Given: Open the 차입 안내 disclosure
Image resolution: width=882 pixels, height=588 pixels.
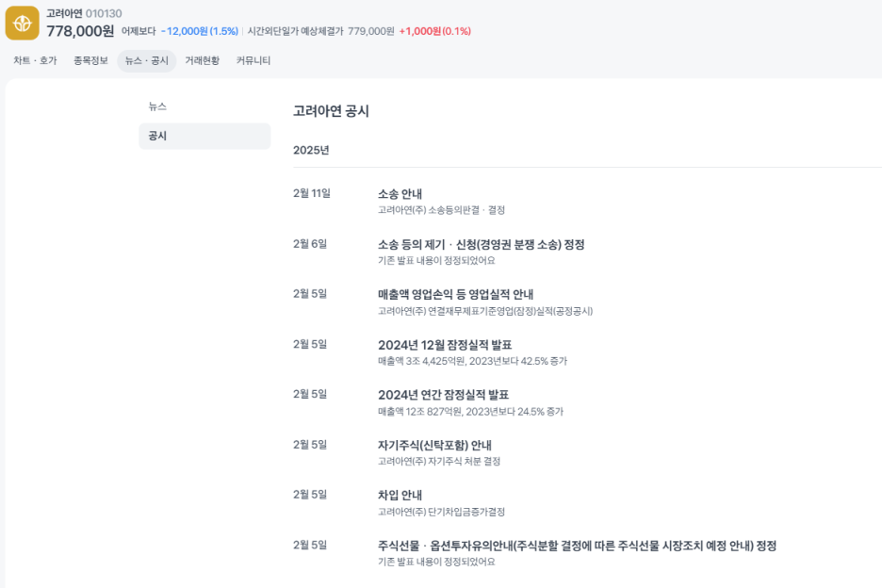Looking at the screenshot, I should pos(400,495).
